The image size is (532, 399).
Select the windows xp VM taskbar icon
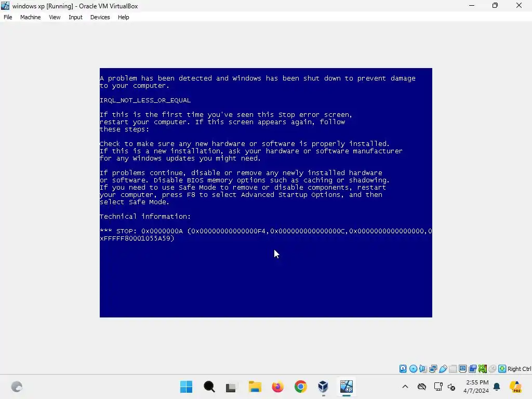pos(346,387)
